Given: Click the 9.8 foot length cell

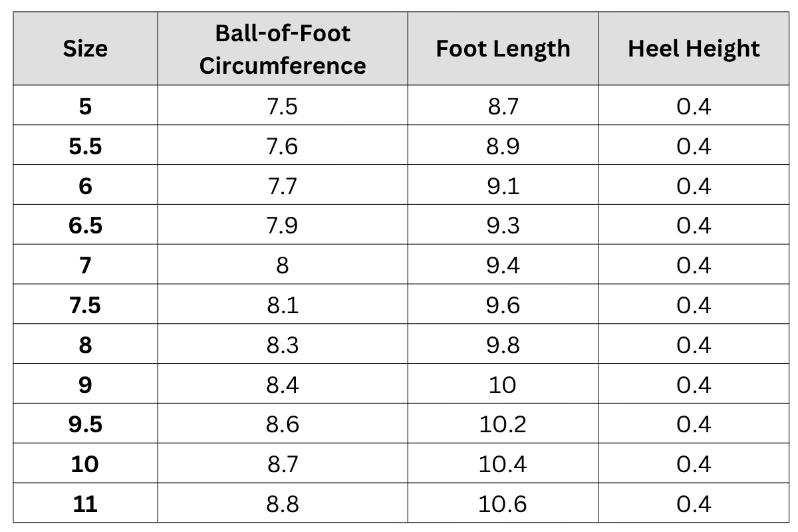Looking at the screenshot, I should (x=503, y=345).
